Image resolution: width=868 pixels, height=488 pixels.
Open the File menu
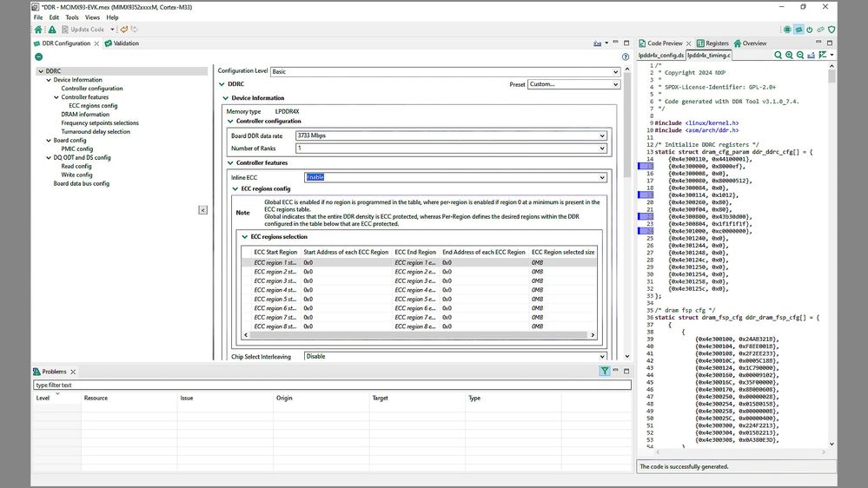pyautogui.click(x=38, y=17)
